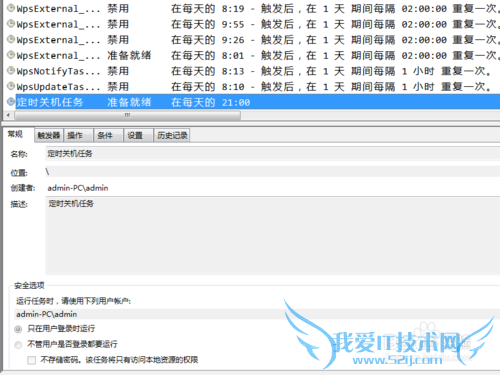Screen dimensions: 500x375
Task: Click trigger text of the 8:19 task
Action: point(335,8)
